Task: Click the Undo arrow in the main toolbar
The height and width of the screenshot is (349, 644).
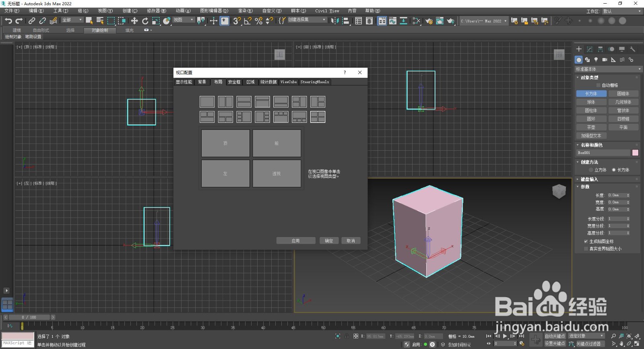Action: [x=8, y=21]
